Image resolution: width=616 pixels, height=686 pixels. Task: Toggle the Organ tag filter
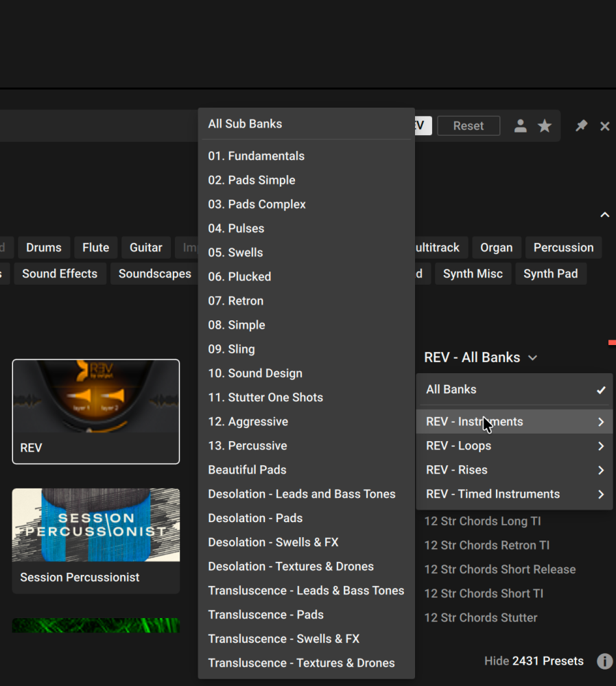pos(497,248)
